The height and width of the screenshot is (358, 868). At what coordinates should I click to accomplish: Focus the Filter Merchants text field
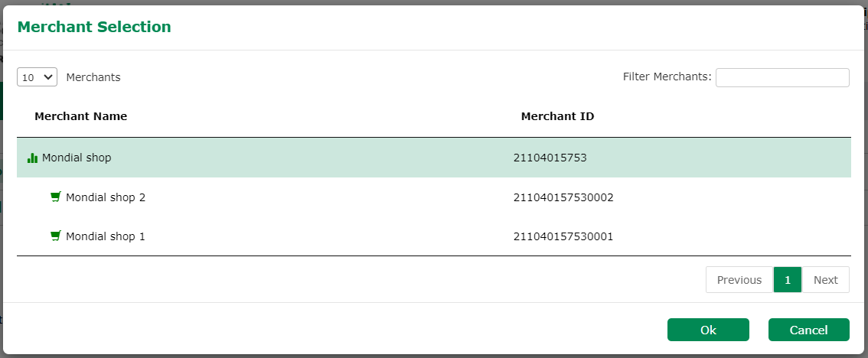(782, 77)
